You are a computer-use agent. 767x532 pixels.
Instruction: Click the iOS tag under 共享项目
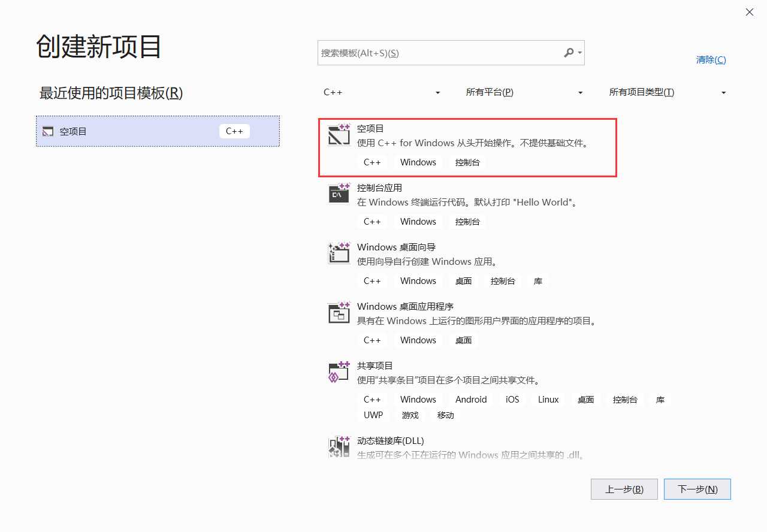(512, 400)
